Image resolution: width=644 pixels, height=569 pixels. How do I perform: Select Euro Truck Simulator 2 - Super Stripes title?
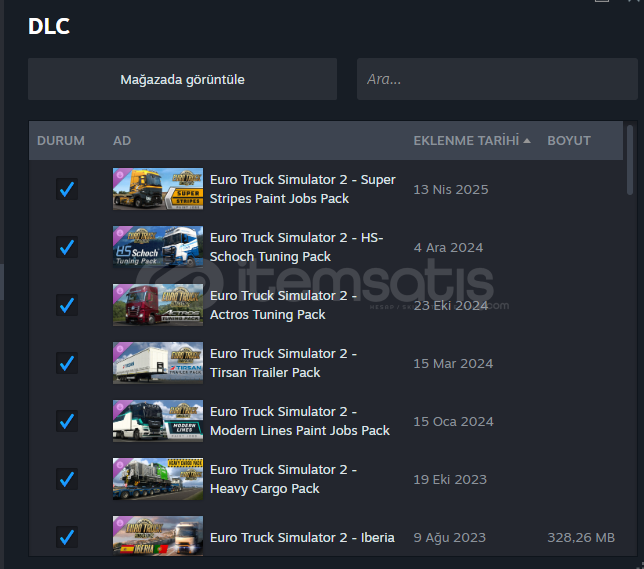(x=303, y=189)
